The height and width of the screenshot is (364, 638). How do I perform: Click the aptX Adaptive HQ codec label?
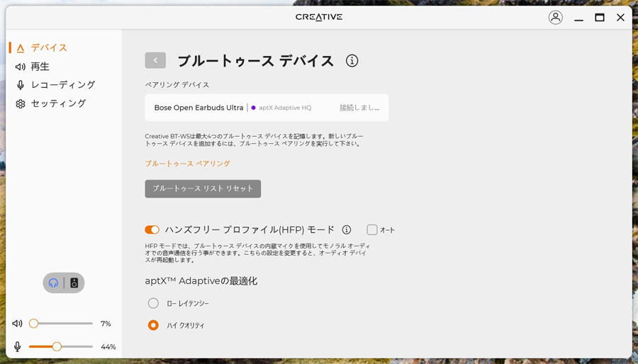[x=285, y=108]
